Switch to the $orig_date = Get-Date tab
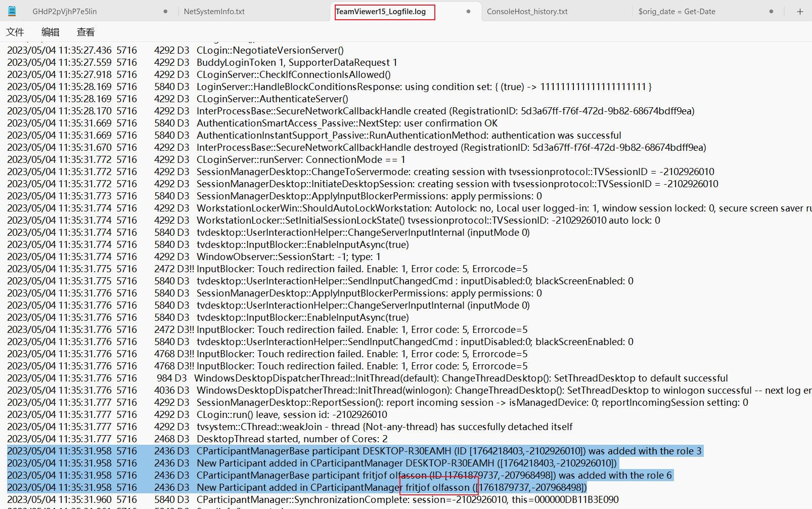 tap(677, 12)
